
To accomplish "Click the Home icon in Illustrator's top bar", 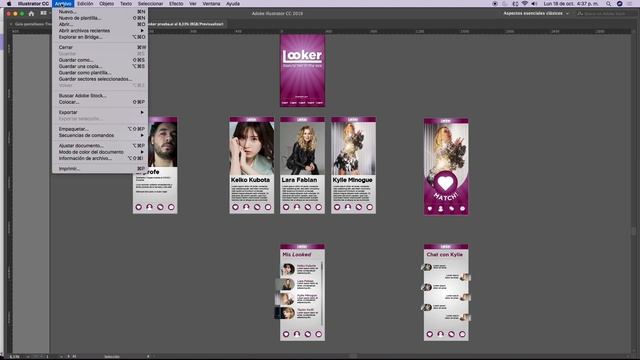I will click(x=31, y=13).
